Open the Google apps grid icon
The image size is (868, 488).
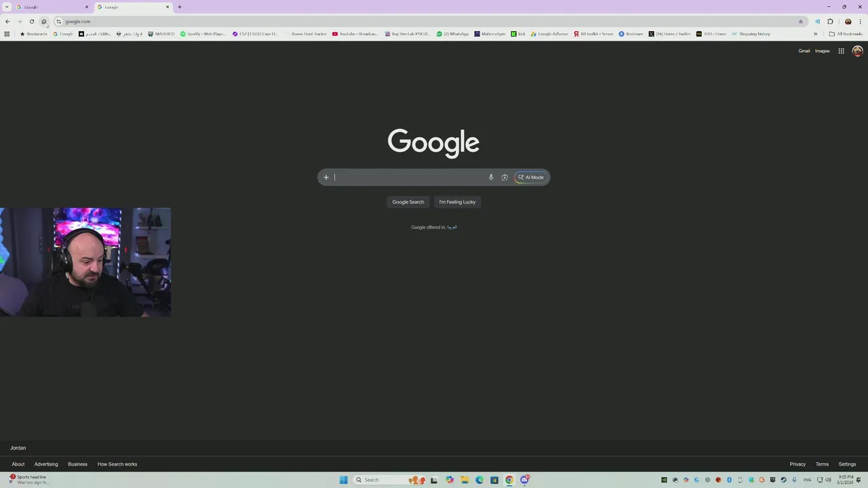(x=841, y=51)
